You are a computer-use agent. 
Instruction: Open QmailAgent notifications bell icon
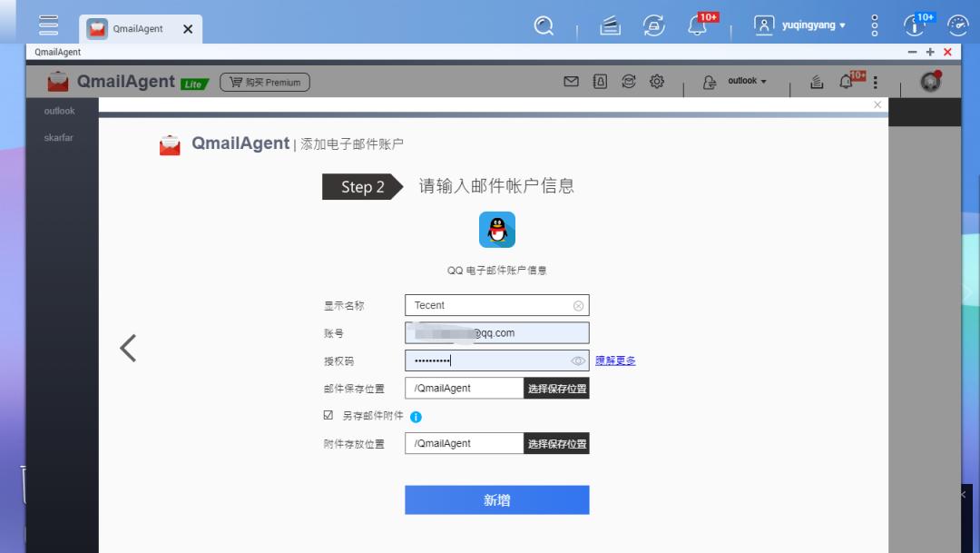point(844,82)
